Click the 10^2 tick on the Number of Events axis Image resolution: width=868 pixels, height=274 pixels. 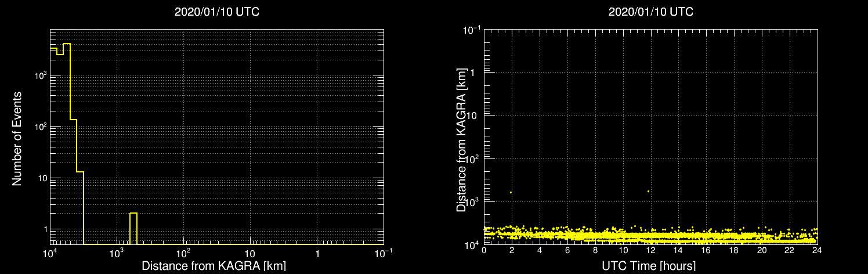(41, 126)
